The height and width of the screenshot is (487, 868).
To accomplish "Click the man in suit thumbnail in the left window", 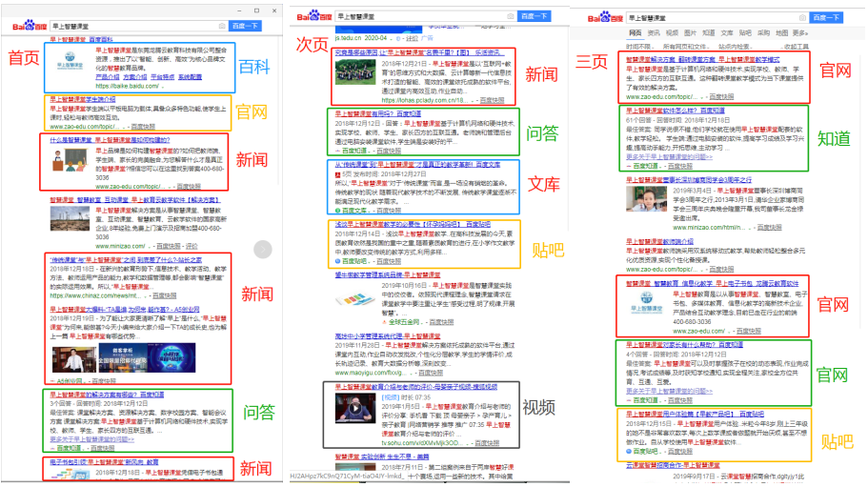I will click(73, 357).
